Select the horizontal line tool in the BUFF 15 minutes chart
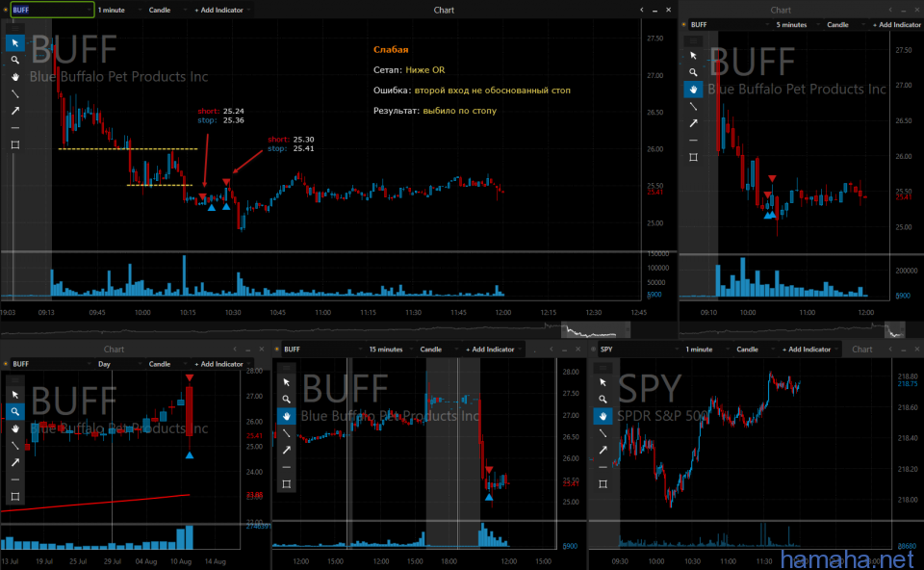 click(287, 467)
